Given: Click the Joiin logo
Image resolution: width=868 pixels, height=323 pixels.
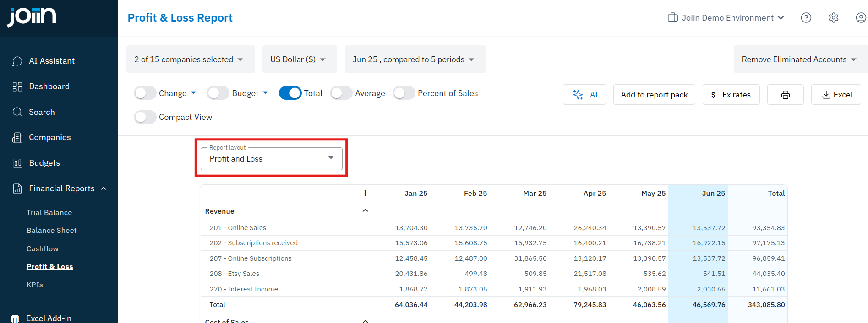Looking at the screenshot, I should pos(32,17).
